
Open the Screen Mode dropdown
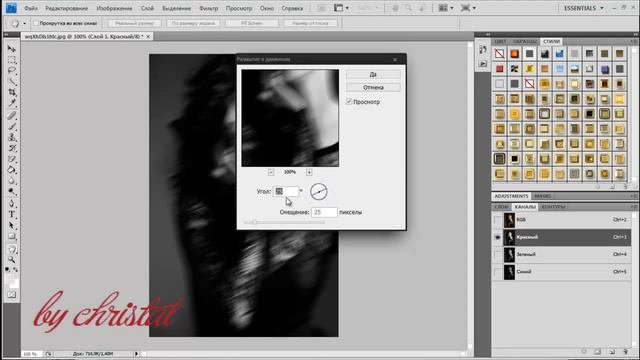[468, 8]
